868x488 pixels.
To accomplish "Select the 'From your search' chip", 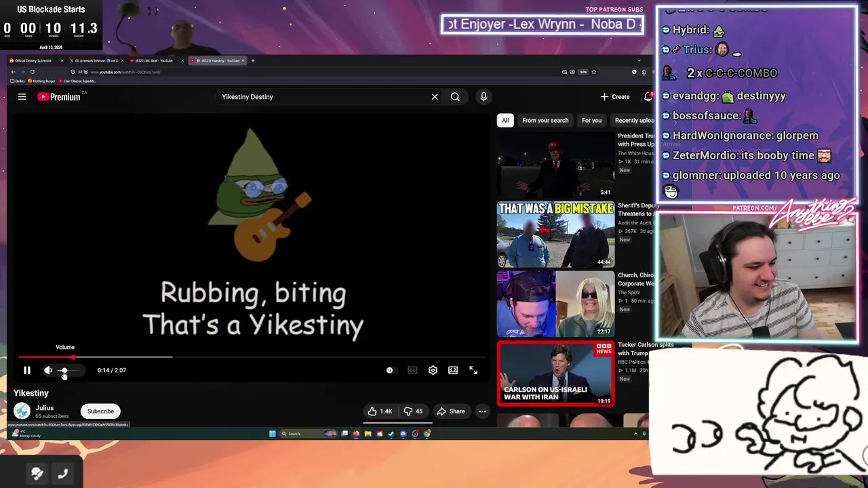I will [545, 121].
